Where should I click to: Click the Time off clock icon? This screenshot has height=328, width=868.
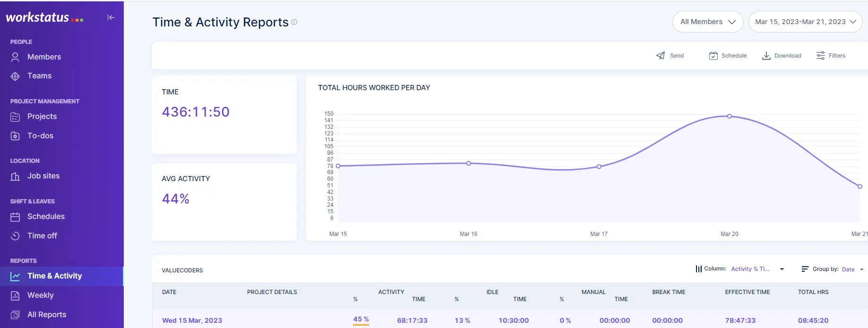coord(15,236)
